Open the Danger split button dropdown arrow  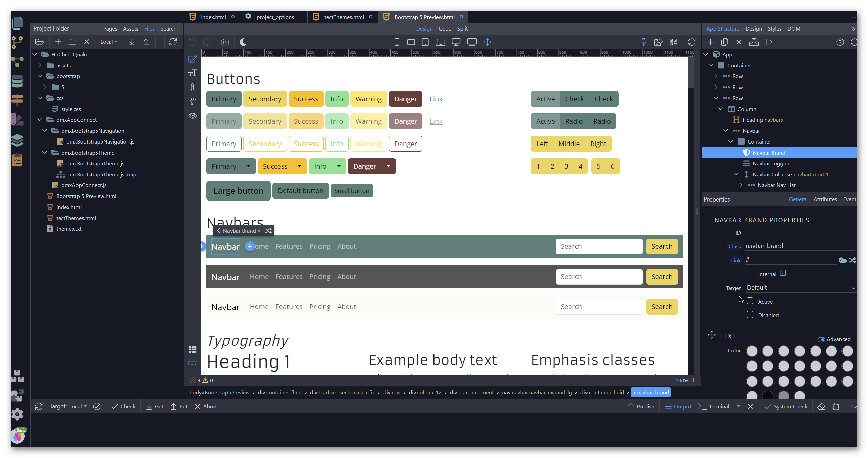point(388,166)
